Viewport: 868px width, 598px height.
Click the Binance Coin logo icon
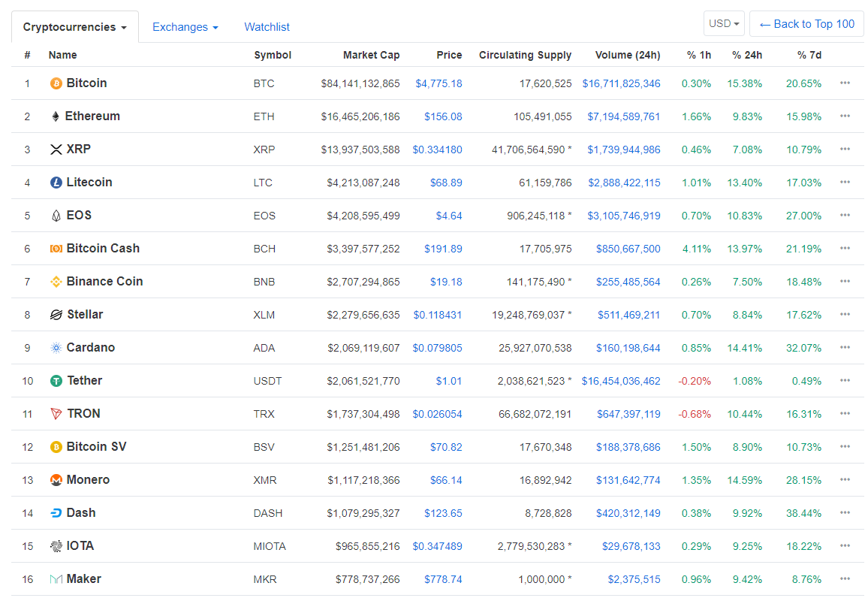point(56,282)
